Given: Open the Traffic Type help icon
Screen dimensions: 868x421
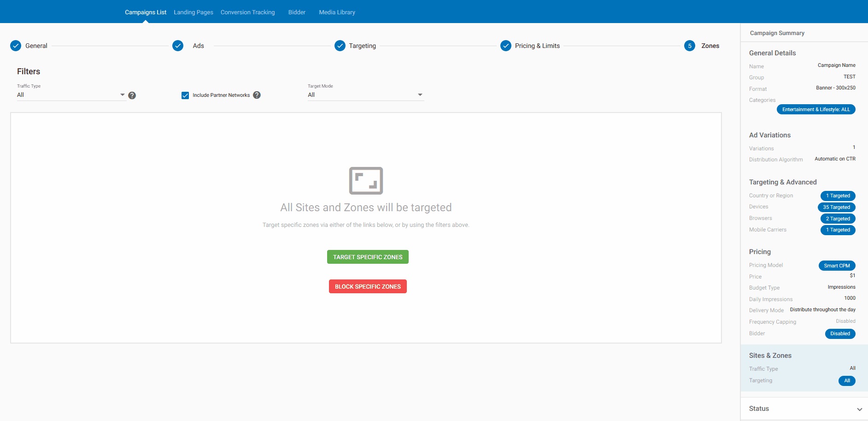Looking at the screenshot, I should (132, 95).
